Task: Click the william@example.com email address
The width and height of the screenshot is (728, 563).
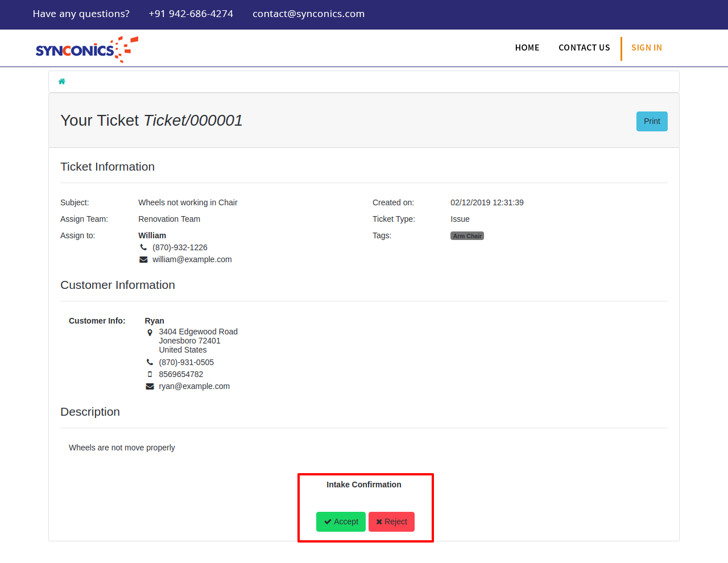Action: click(192, 259)
